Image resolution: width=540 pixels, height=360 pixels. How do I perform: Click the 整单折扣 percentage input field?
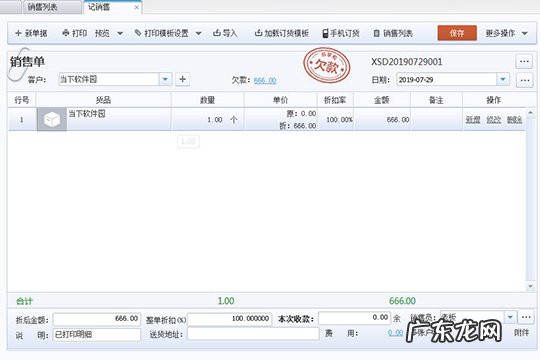pyautogui.click(x=230, y=319)
